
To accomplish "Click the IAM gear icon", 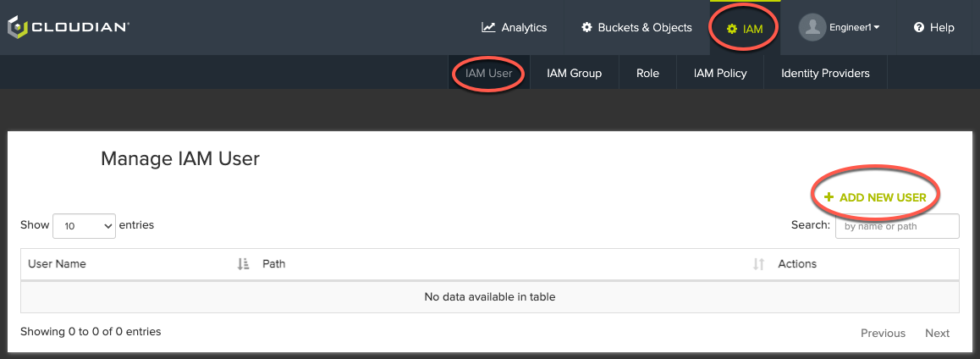I will click(x=732, y=29).
